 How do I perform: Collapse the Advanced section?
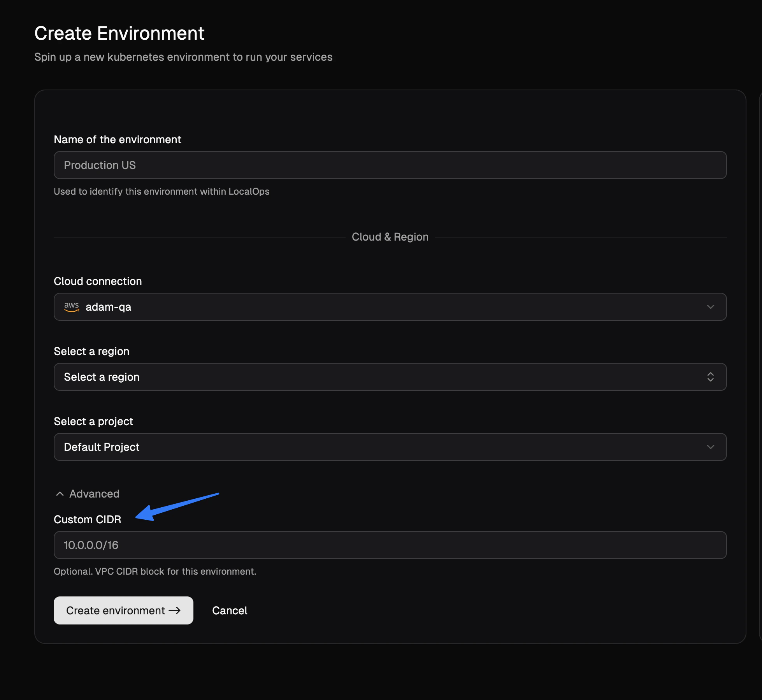[94, 494]
